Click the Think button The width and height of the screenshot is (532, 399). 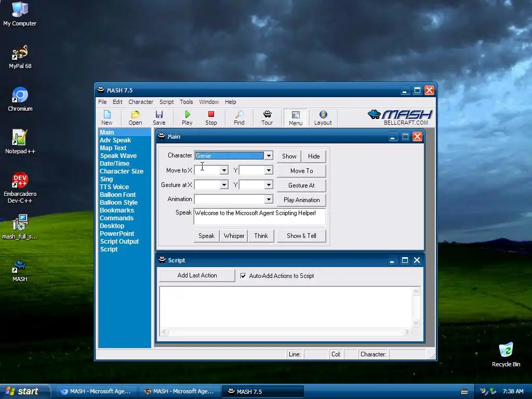[261, 236]
